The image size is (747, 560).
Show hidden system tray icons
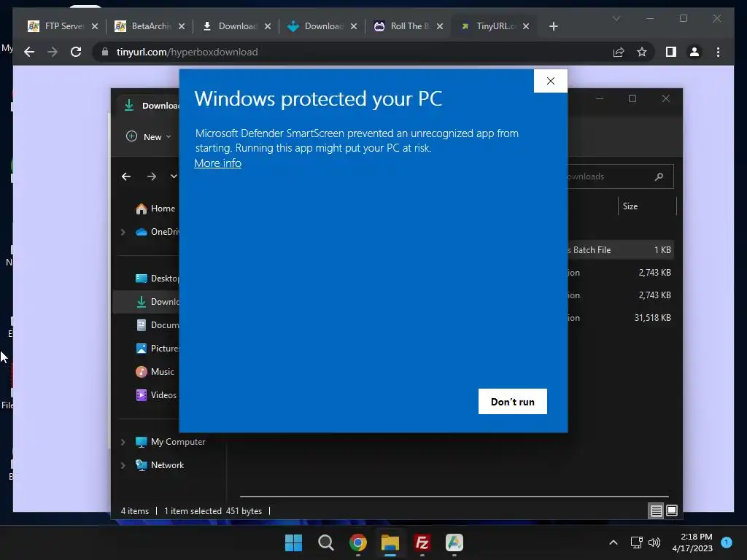coord(614,542)
